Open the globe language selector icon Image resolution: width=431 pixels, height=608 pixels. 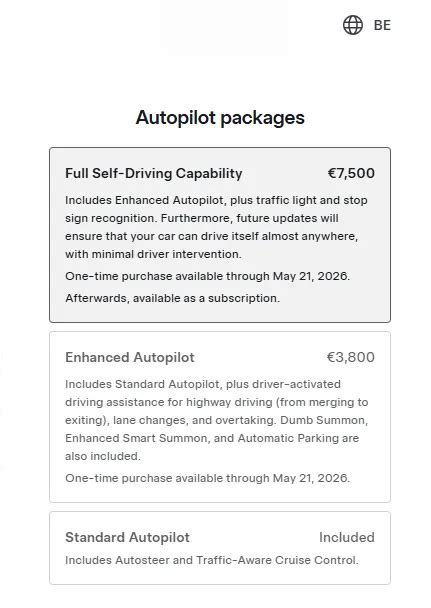(353, 25)
